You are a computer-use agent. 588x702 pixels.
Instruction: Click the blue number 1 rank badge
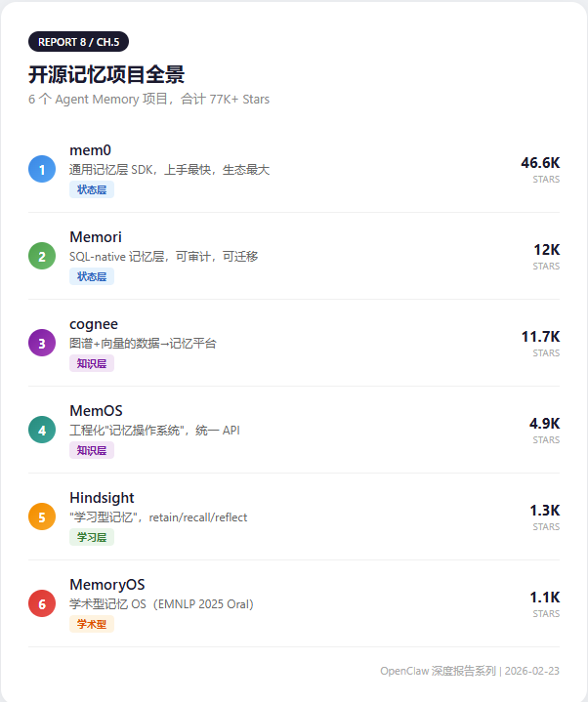[42, 169]
